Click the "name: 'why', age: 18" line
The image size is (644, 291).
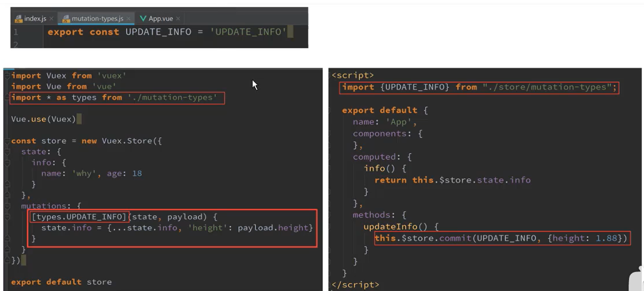point(92,174)
